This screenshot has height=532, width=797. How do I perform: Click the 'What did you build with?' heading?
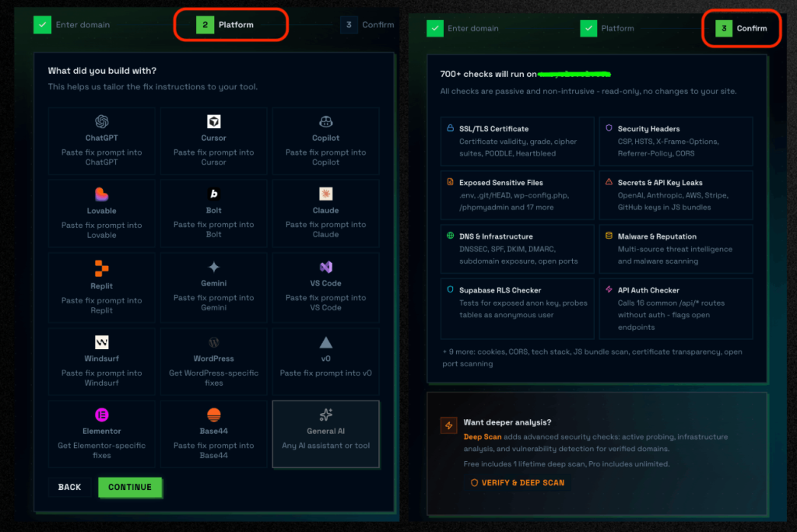pyautogui.click(x=102, y=71)
